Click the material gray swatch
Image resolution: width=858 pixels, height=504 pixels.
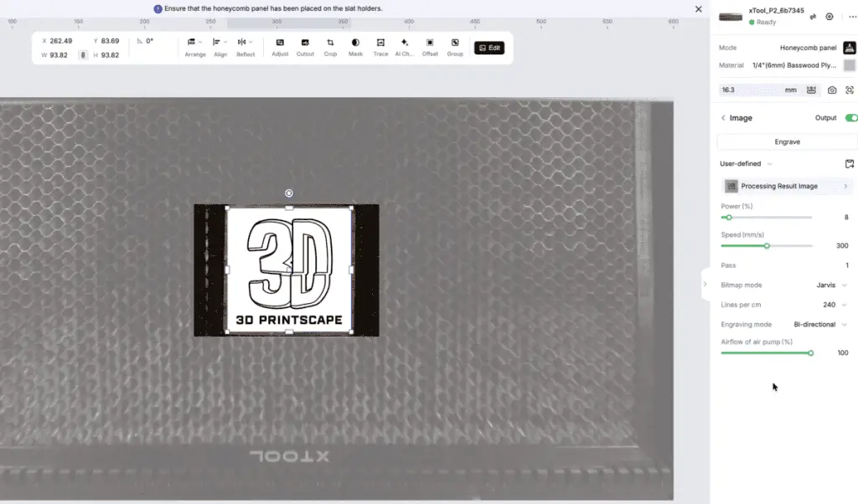(850, 65)
